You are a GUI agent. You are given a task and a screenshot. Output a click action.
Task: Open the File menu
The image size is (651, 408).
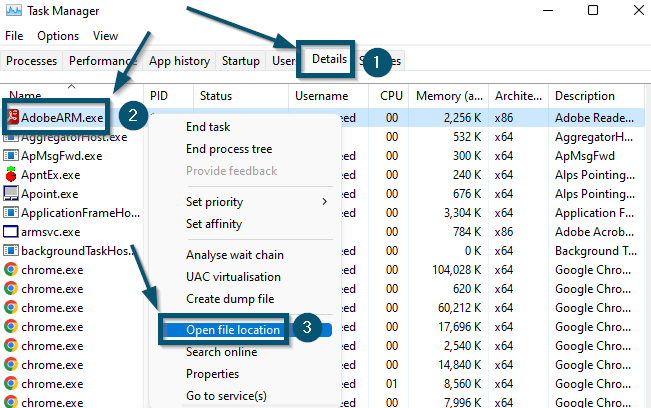pos(14,36)
